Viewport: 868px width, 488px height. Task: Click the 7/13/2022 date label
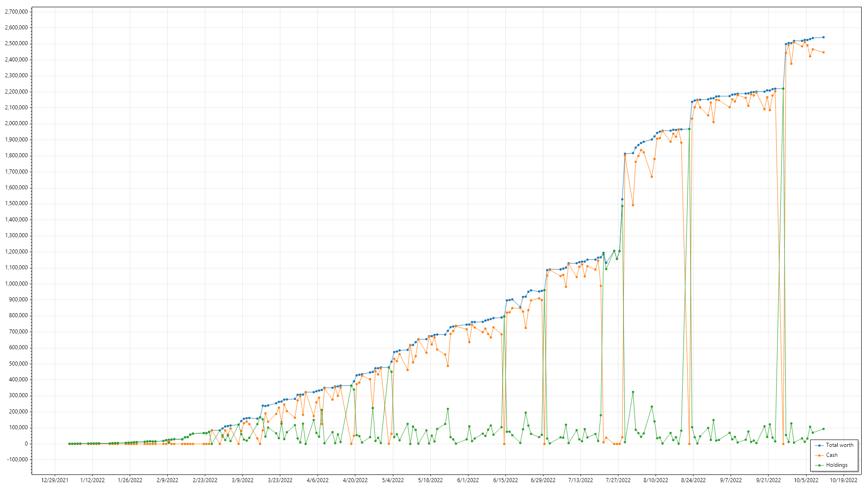(x=580, y=480)
